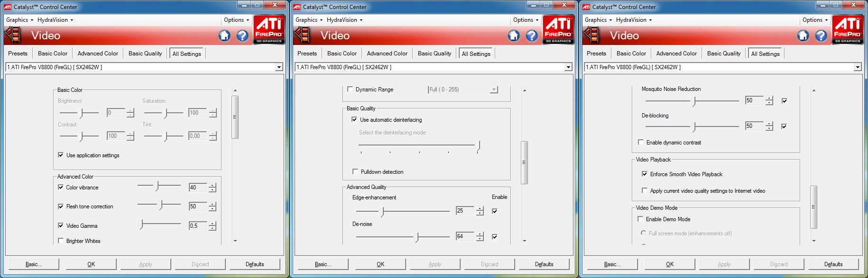The height and width of the screenshot is (278, 868).
Task: Enable Brighter Whites checkbox
Action: coord(61,241)
